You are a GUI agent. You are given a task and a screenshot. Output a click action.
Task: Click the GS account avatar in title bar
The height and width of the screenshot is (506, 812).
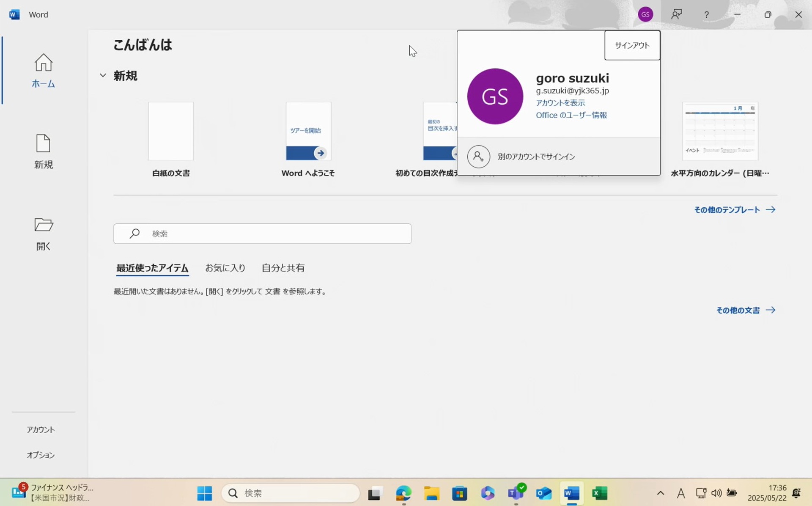tap(645, 14)
